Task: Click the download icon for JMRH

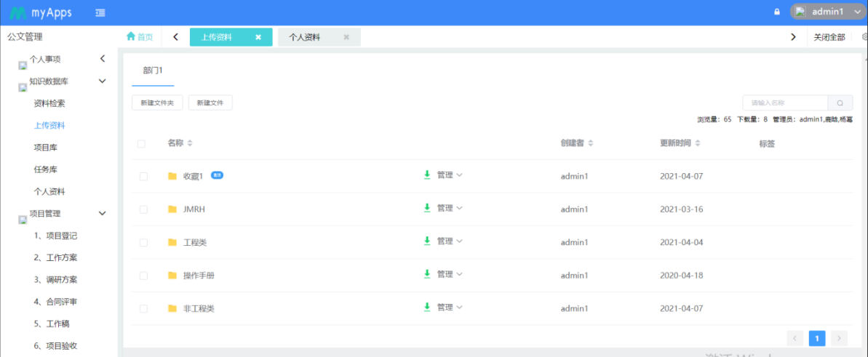Action: pos(427,208)
